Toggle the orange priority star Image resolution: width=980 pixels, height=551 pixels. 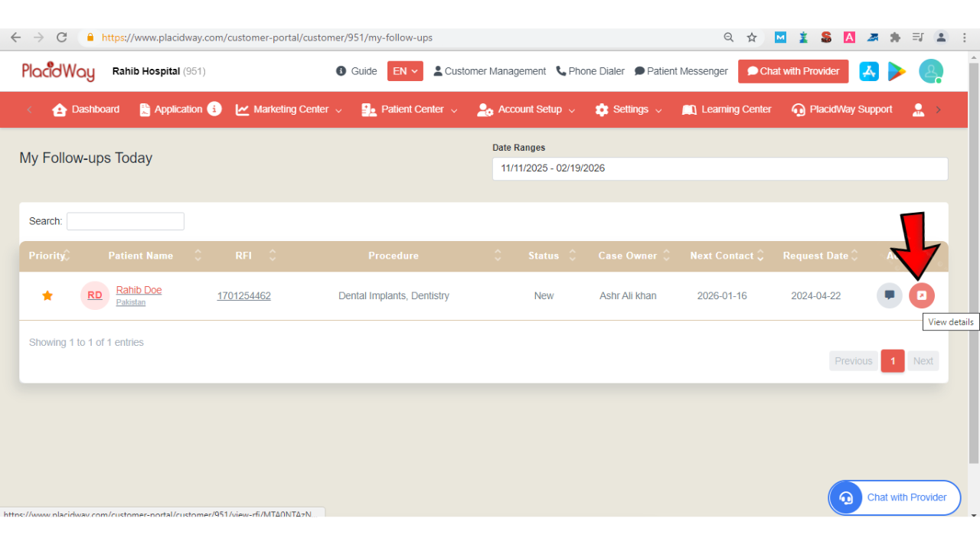[47, 295]
